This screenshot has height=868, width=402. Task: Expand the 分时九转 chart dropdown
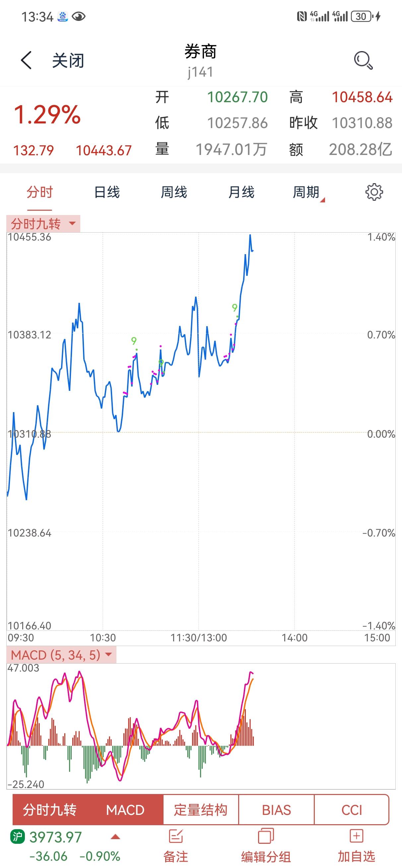[x=43, y=224]
